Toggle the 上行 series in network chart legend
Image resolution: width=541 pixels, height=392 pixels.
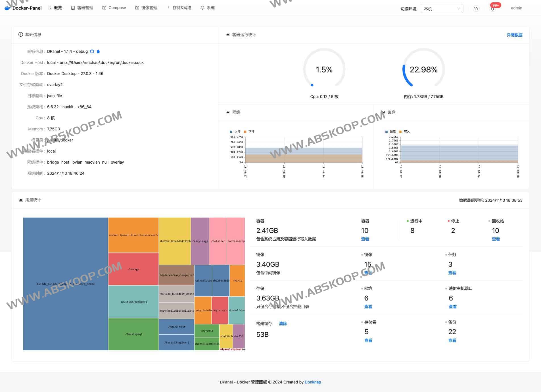(x=235, y=132)
